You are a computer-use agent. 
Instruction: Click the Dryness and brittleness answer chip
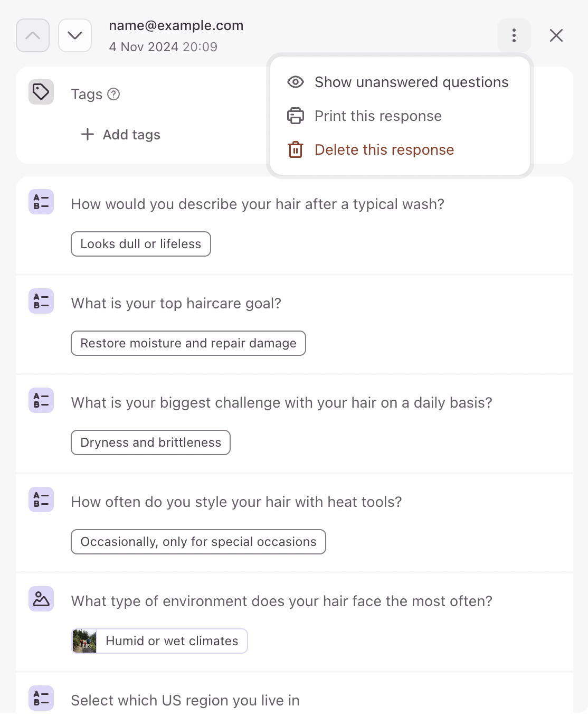click(151, 442)
